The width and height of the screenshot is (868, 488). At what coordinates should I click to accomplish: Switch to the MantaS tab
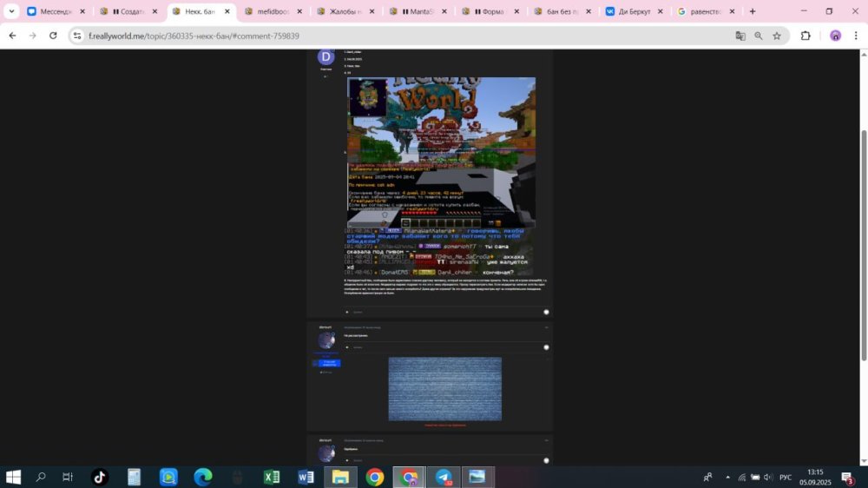point(418,11)
